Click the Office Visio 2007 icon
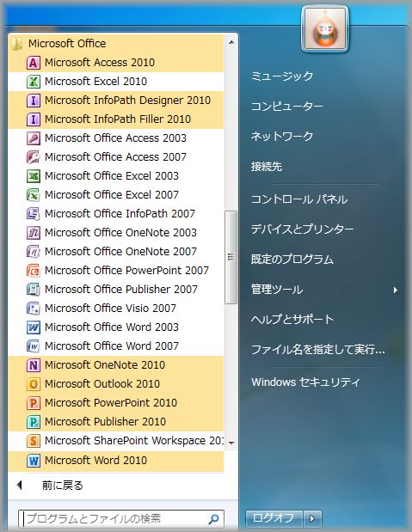The width and height of the screenshot is (412, 532). [x=34, y=309]
